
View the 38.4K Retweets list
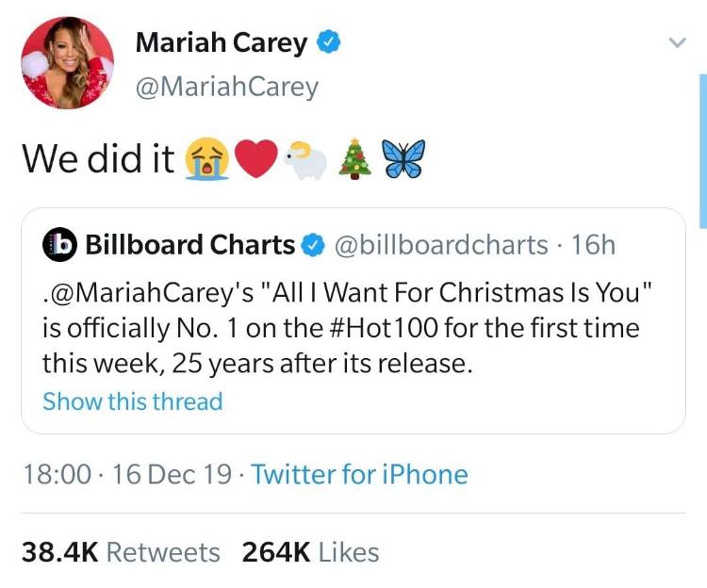pos(121,552)
